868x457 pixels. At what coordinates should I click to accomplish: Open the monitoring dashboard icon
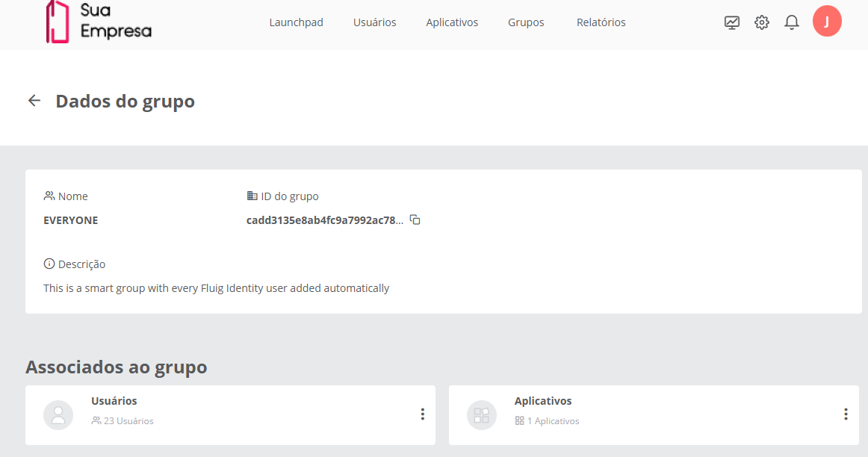[x=732, y=22]
